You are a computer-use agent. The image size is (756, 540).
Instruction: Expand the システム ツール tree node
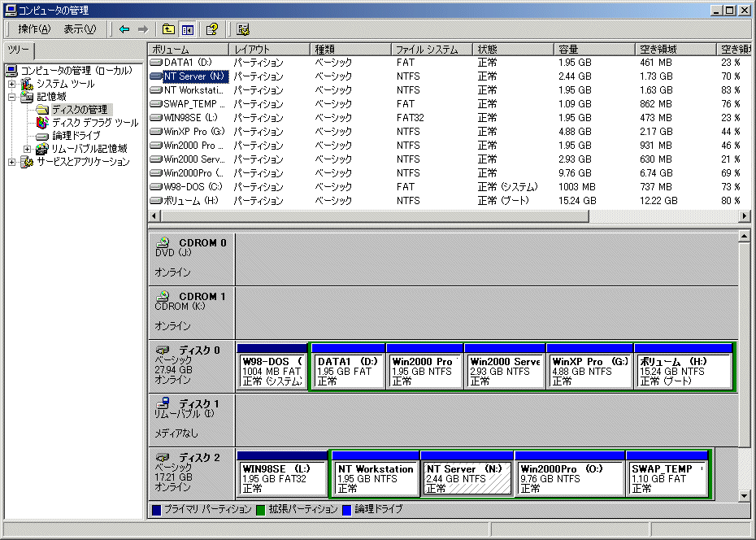[x=11, y=84]
